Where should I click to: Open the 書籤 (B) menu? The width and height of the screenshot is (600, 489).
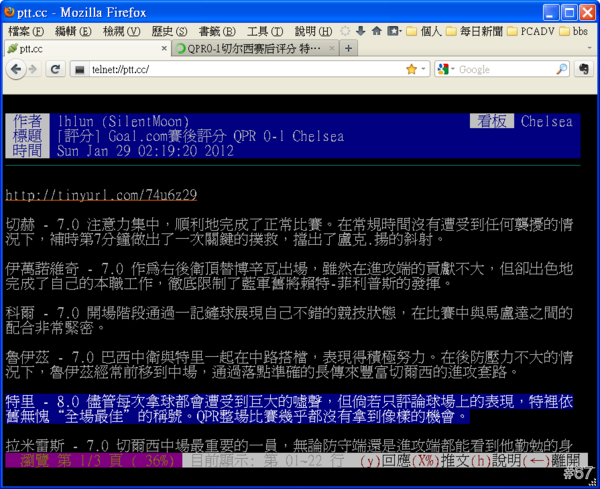coord(217,31)
